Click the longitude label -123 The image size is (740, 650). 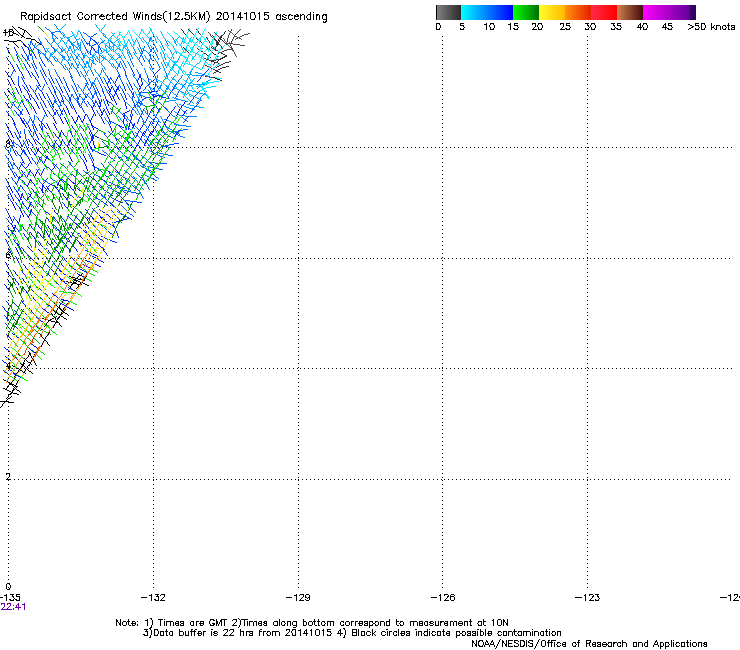pyautogui.click(x=588, y=598)
